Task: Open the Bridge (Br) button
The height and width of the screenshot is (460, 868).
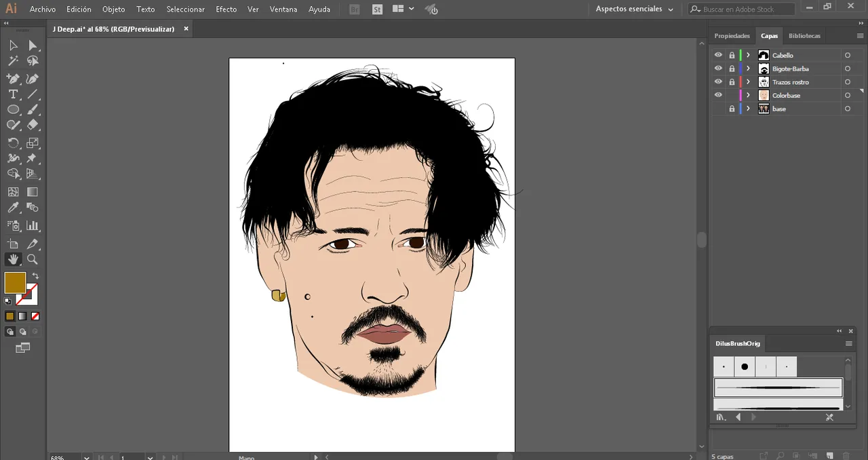Action: tap(354, 9)
